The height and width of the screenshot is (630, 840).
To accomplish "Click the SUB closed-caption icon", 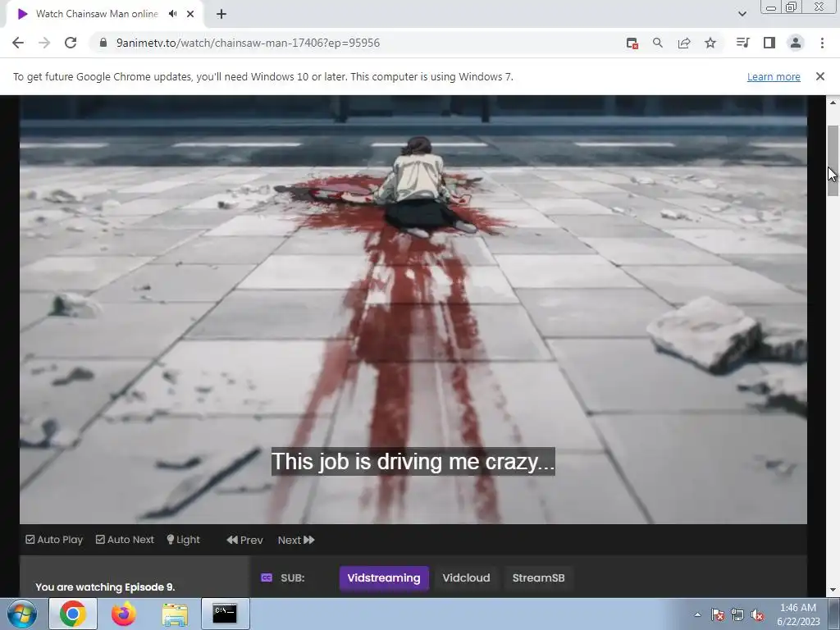I will pos(267,577).
